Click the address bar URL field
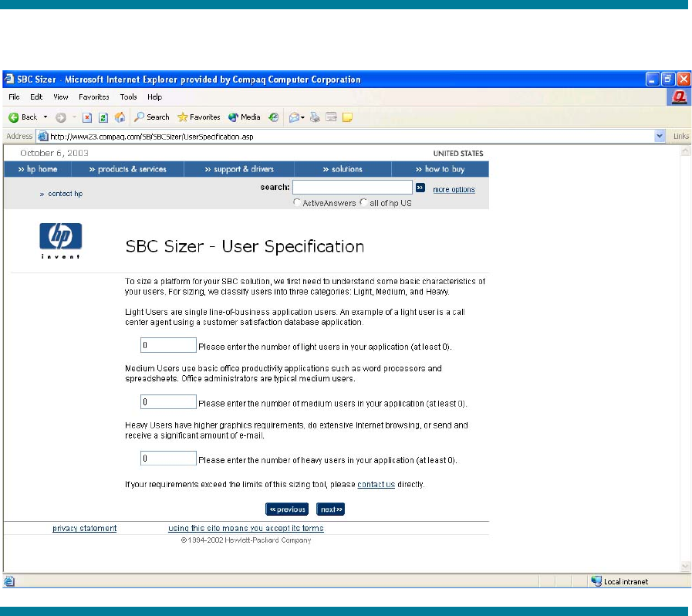 point(351,136)
